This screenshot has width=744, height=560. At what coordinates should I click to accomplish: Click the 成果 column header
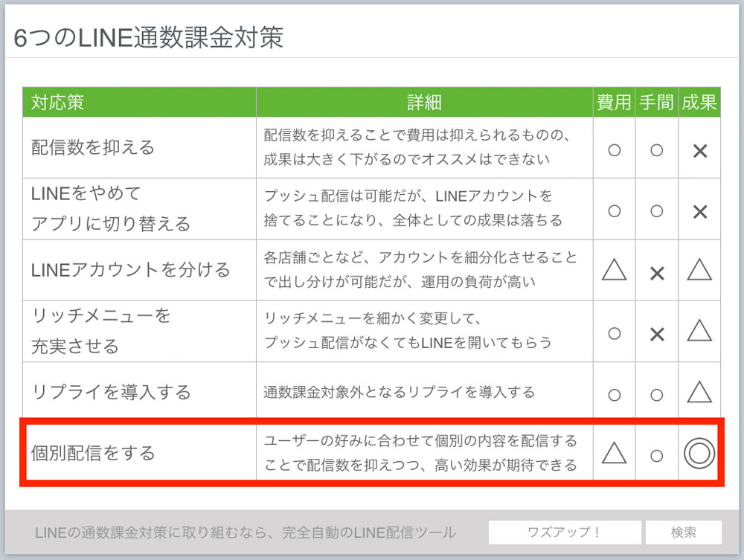click(699, 102)
